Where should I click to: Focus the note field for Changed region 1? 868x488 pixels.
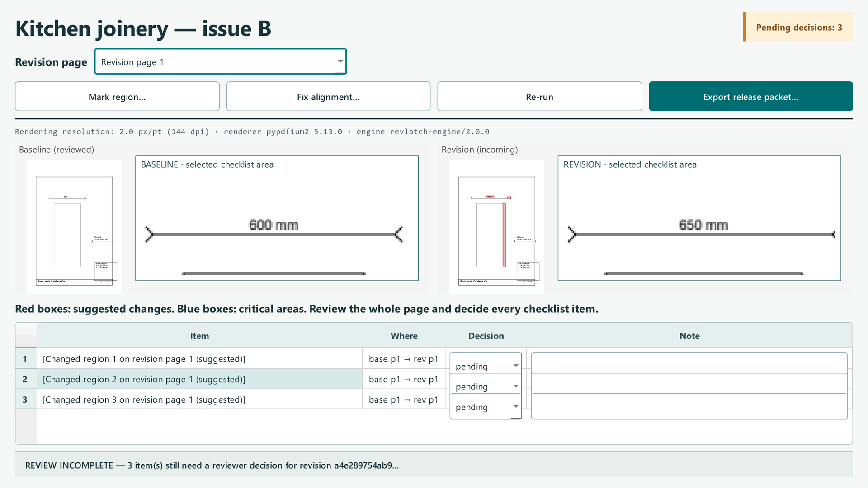(689, 363)
